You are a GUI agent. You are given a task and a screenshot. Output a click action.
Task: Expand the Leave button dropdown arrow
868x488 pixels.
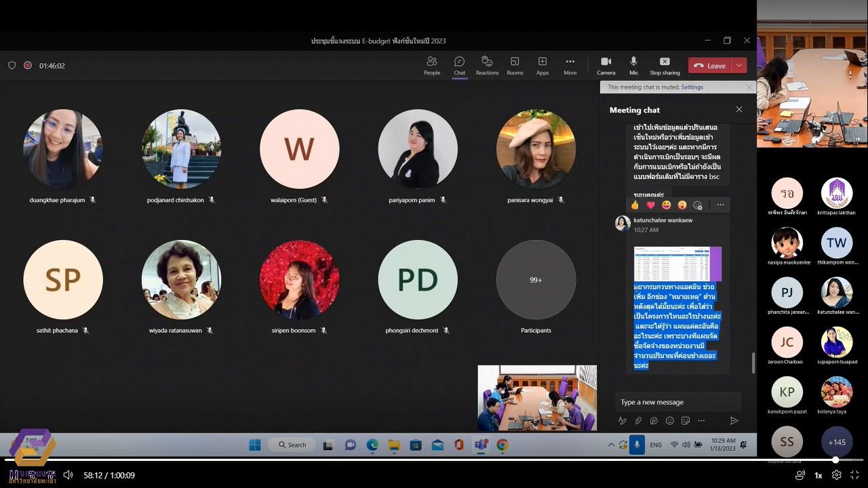point(738,65)
